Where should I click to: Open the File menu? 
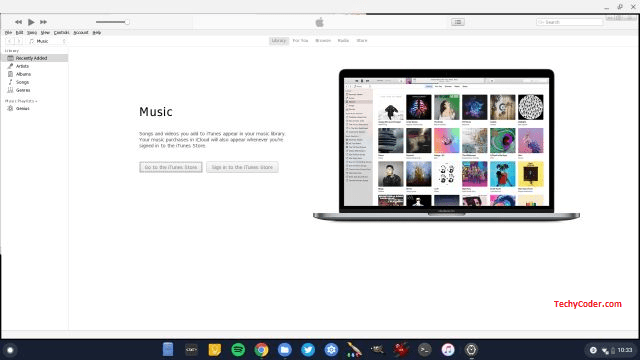(8, 33)
